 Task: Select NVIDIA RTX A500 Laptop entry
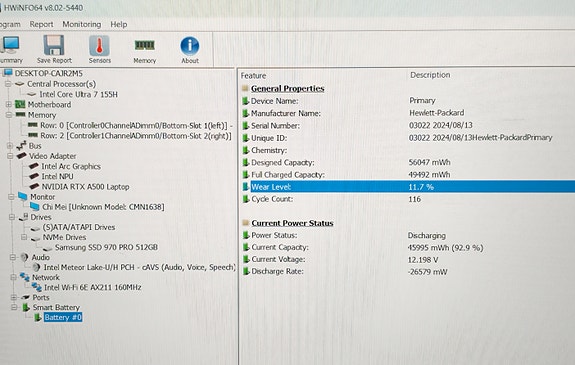pos(85,187)
